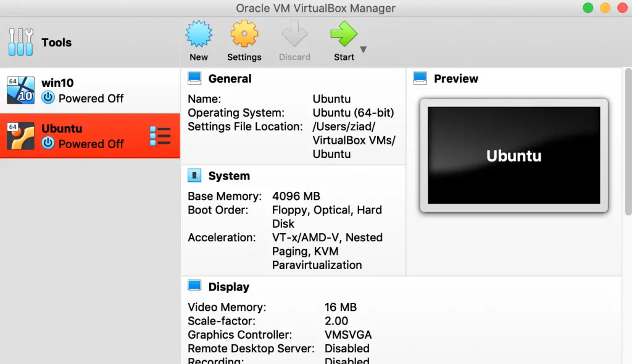This screenshot has width=632, height=364.
Task: Open the Ubuntu machine tools list menu
Action: point(160,136)
